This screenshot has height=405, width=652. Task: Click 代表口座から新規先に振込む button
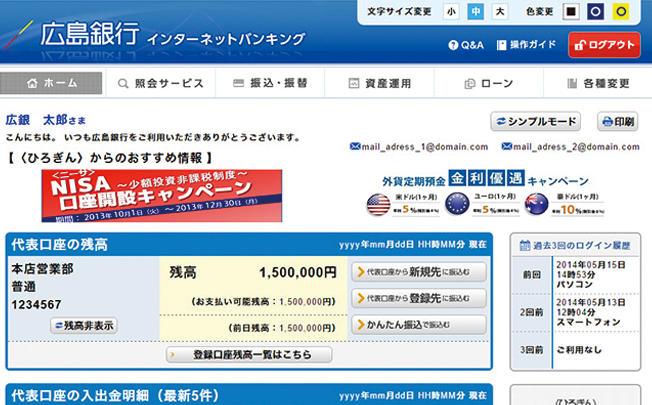(419, 272)
